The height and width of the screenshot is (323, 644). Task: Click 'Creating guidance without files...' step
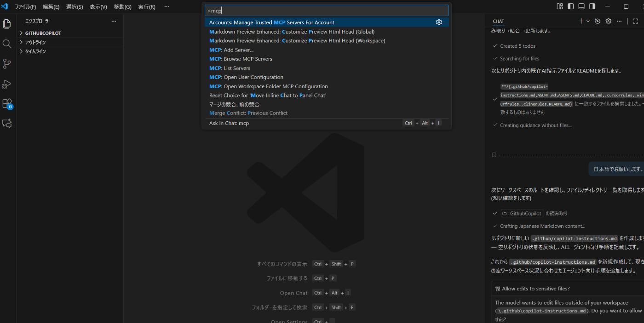(x=535, y=125)
